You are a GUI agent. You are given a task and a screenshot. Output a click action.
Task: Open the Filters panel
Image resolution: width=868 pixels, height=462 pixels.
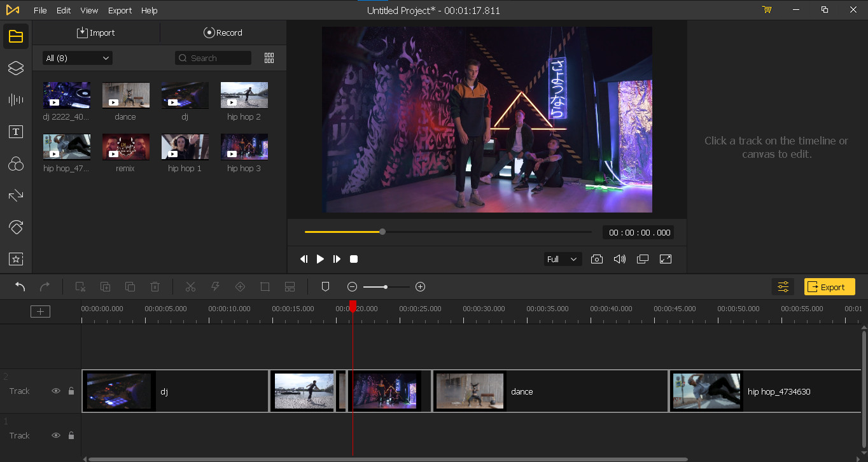[15, 164]
